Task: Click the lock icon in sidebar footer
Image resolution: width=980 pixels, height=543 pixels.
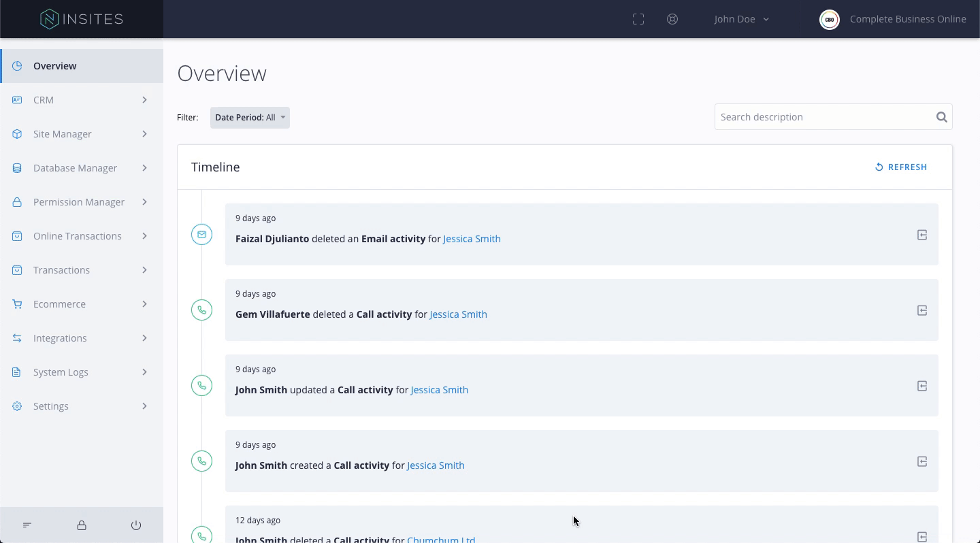Action: click(x=82, y=525)
